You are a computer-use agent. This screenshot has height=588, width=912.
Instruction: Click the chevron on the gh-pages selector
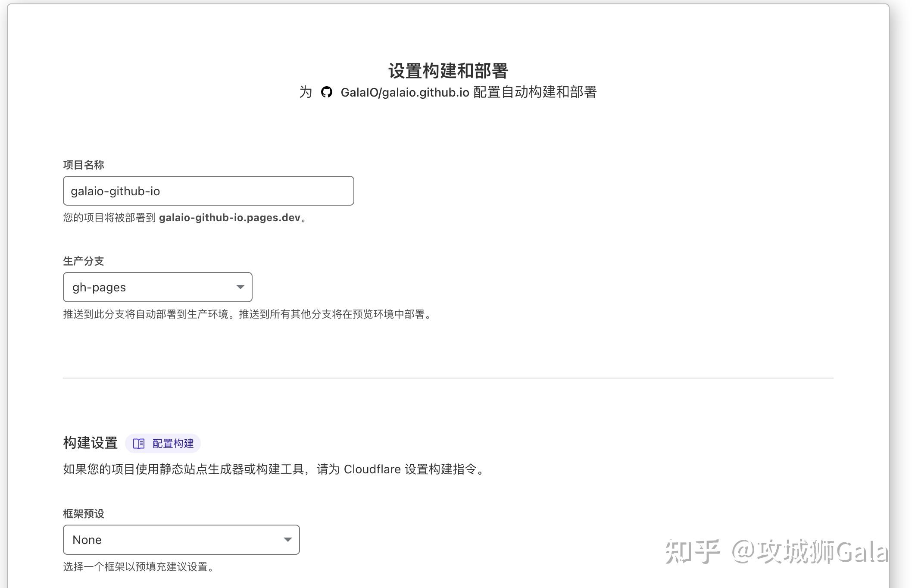tap(240, 287)
